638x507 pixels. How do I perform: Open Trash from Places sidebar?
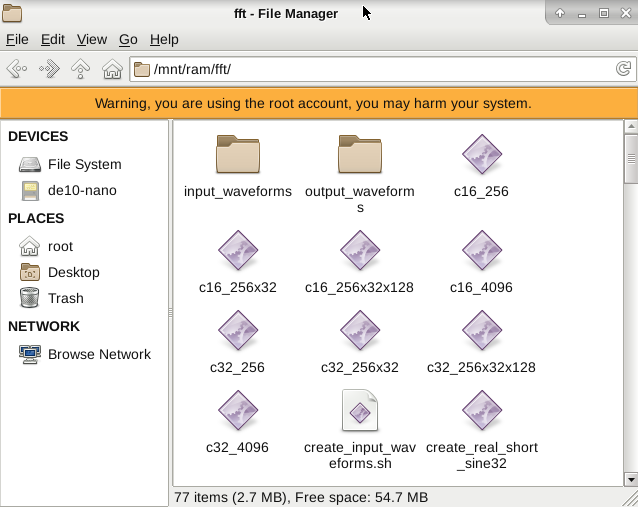tap(66, 298)
